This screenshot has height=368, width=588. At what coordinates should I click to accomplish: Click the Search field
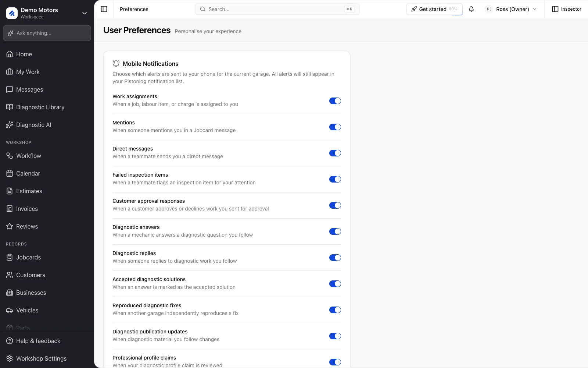tap(277, 9)
